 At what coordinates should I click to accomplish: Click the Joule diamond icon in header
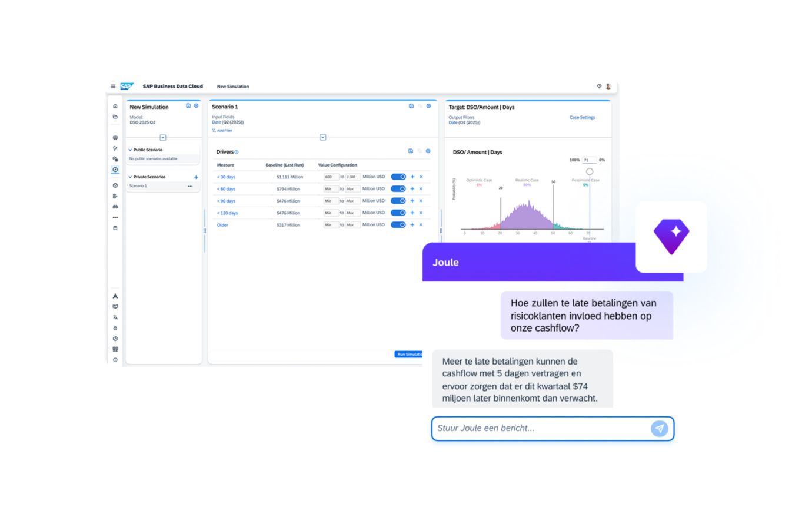(599, 87)
